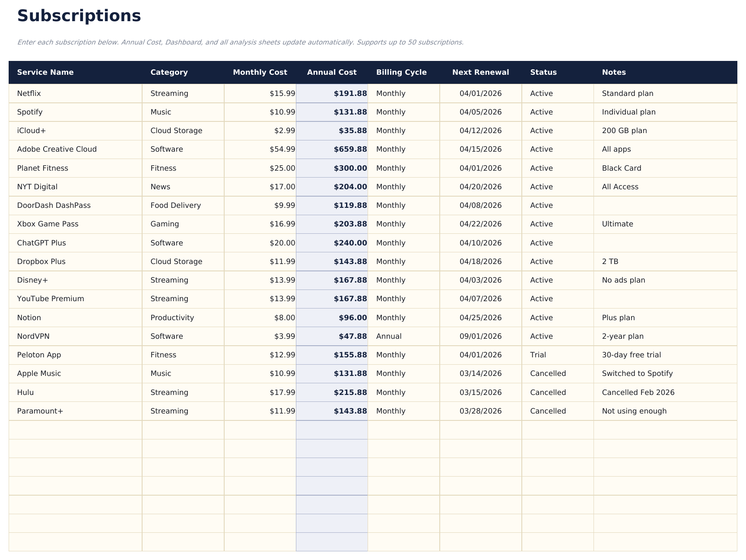Click the Annual Cost column header

coord(332,72)
